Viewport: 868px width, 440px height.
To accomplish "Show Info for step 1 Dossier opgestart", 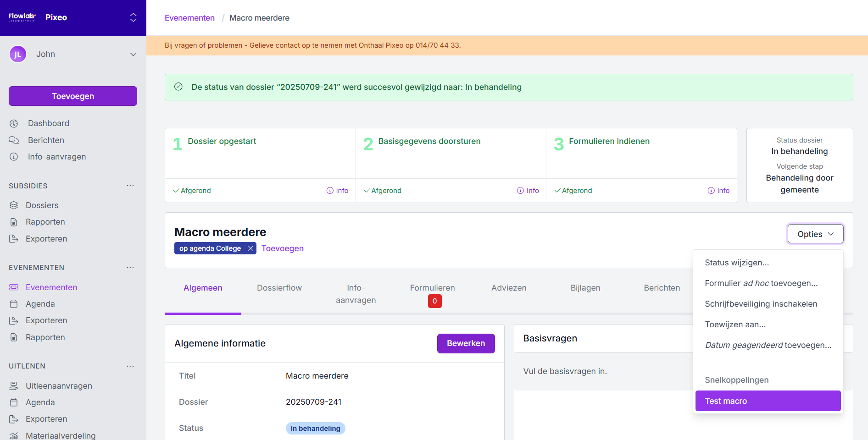I will click(337, 191).
